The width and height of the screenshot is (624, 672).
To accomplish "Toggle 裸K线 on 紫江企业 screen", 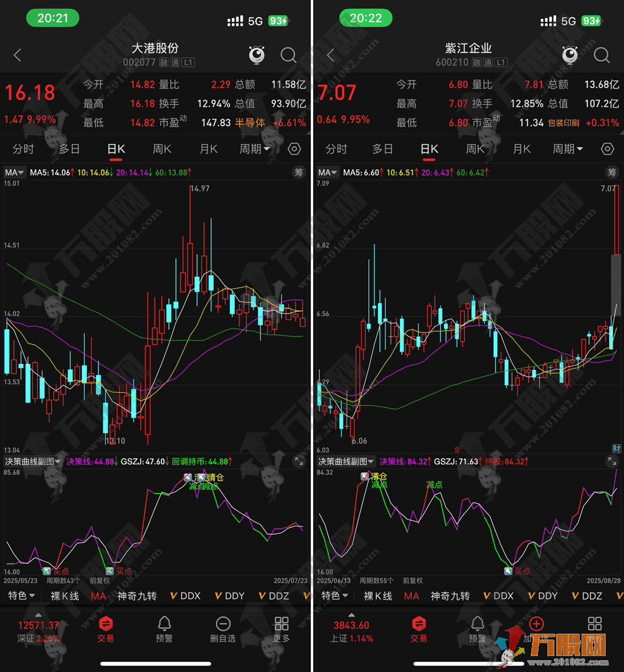I will tap(378, 596).
